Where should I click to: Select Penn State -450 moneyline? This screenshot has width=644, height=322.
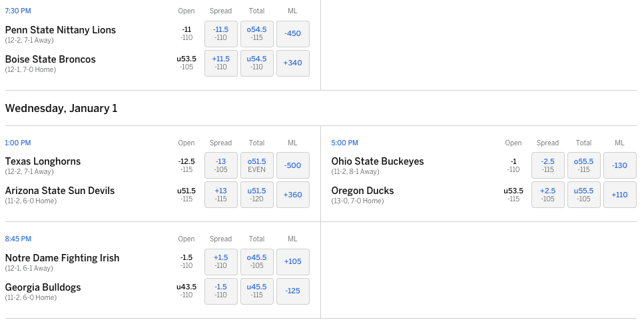tap(293, 34)
